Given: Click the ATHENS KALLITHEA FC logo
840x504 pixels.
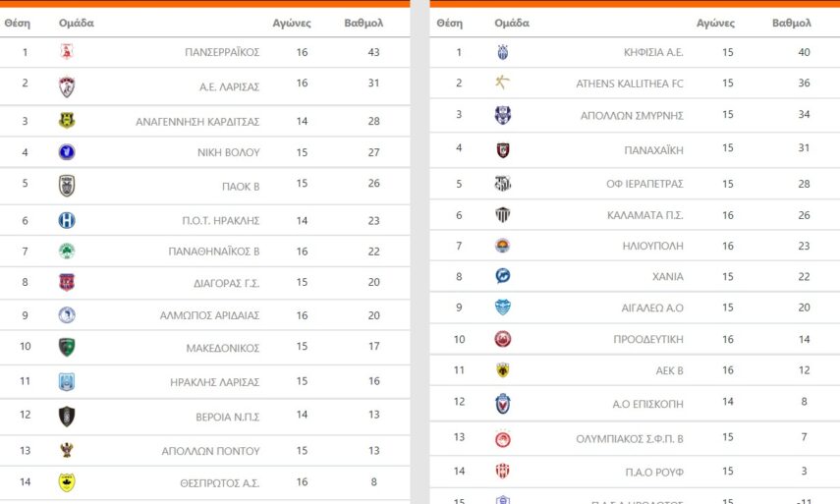Looking at the screenshot, I should pos(503,84).
